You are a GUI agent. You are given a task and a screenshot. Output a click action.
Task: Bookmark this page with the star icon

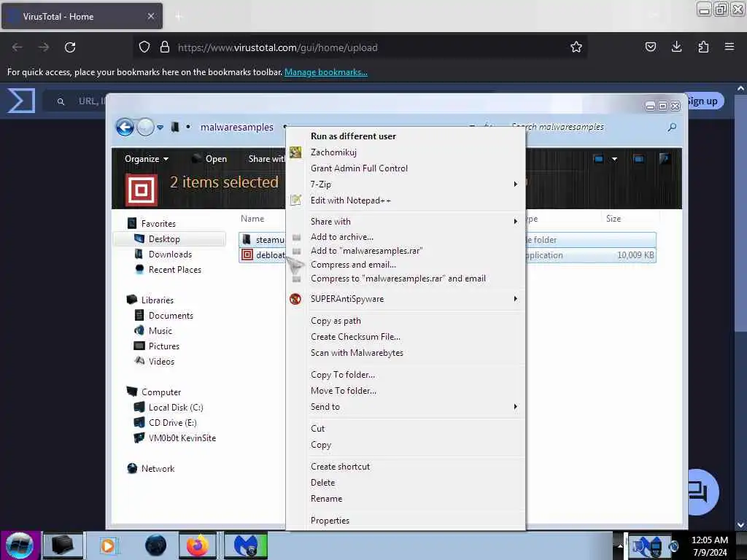(576, 47)
